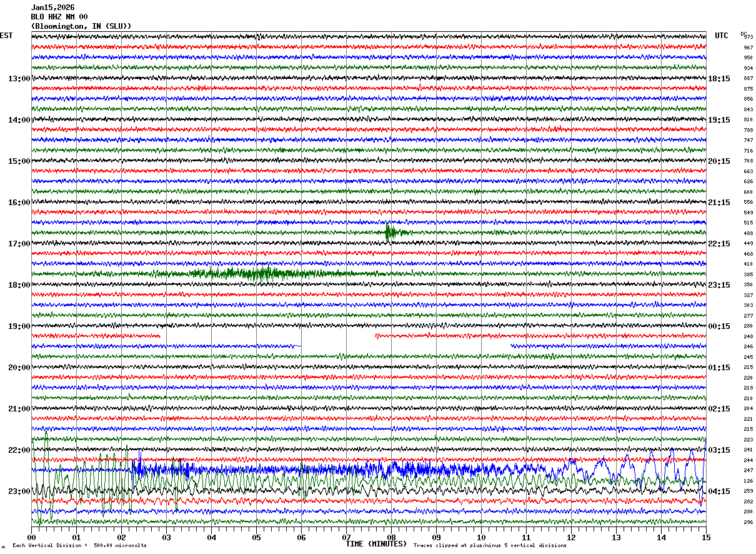Click minute tick label "08" on time axis
The height and width of the screenshot is (554, 756).
tap(391, 537)
